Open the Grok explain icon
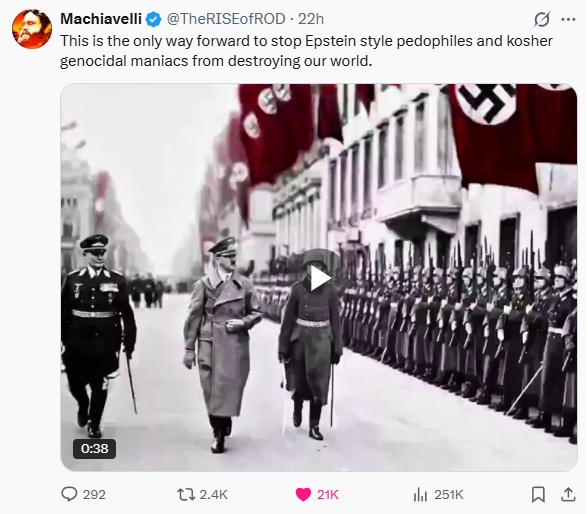The image size is (588, 514). click(542, 19)
